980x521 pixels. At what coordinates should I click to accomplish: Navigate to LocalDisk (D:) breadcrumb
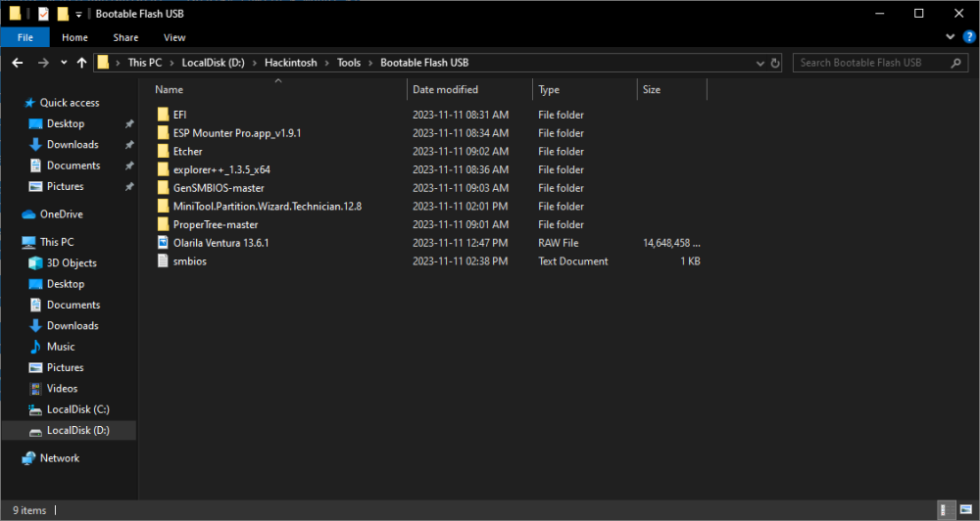[x=213, y=63]
